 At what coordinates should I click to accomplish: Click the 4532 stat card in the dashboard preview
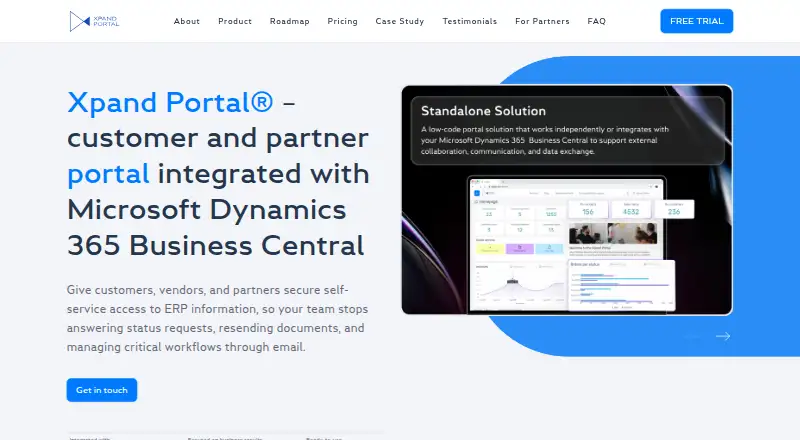631,209
